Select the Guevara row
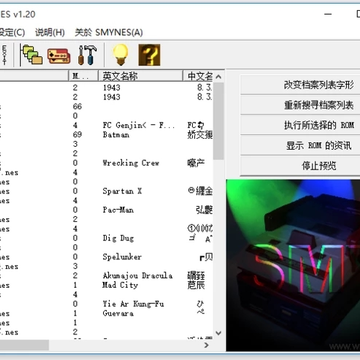Image resolution: width=360 pixels, height=360 pixels. [107, 313]
